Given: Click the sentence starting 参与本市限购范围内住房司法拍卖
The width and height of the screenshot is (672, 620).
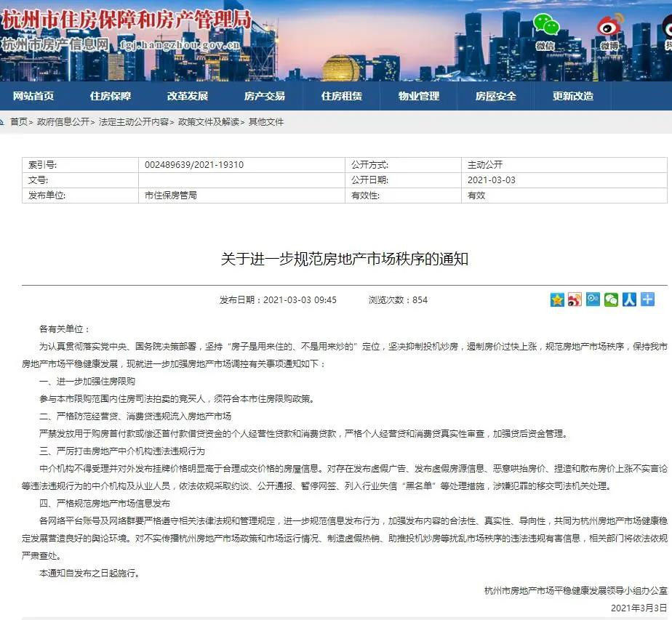Looking at the screenshot, I should (x=178, y=399).
